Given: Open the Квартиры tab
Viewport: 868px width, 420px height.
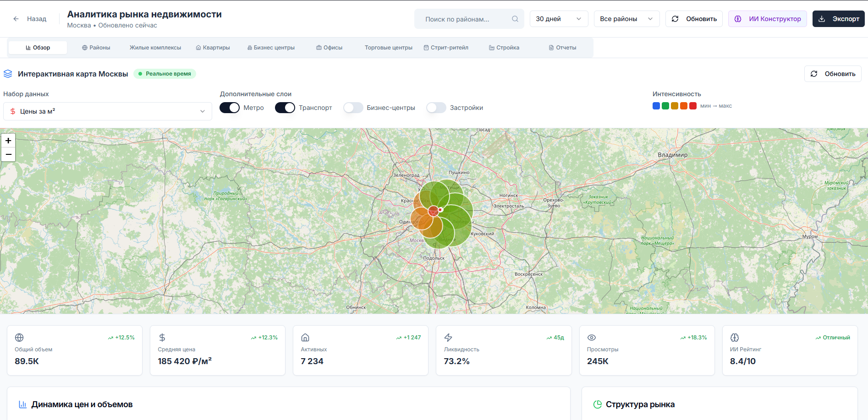Looking at the screenshot, I should coord(213,48).
